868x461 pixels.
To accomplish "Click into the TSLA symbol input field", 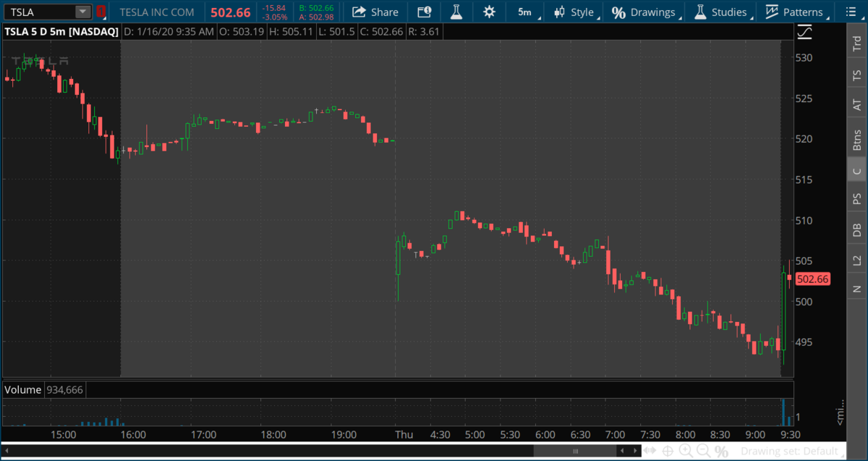I will coord(39,12).
